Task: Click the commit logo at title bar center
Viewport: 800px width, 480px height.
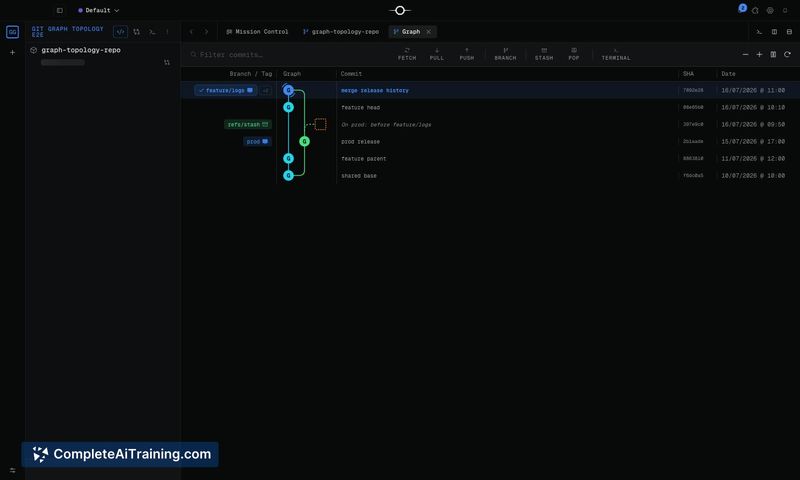Action: click(x=400, y=10)
